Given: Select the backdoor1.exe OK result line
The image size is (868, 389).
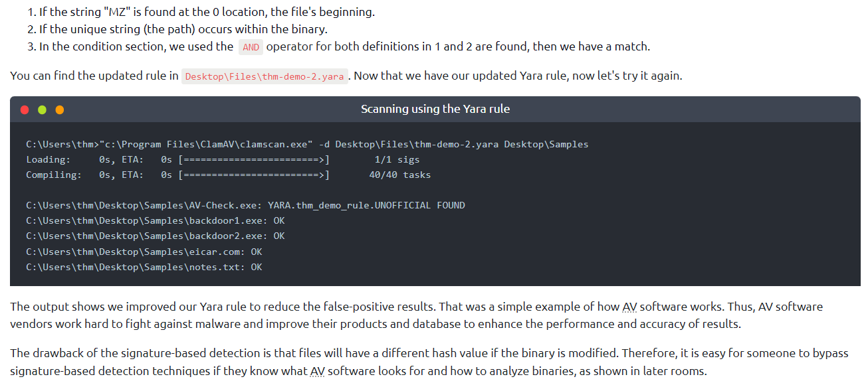Looking at the screenshot, I should (x=155, y=220).
